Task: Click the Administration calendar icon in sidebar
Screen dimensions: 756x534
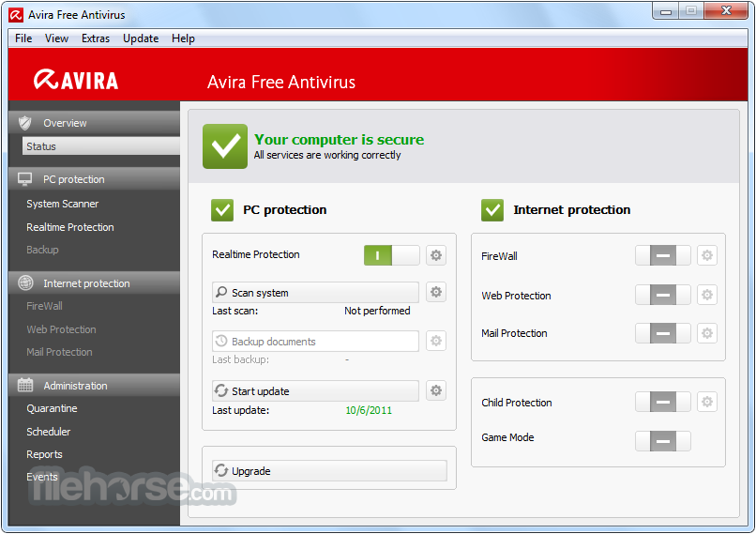Action: 25,385
